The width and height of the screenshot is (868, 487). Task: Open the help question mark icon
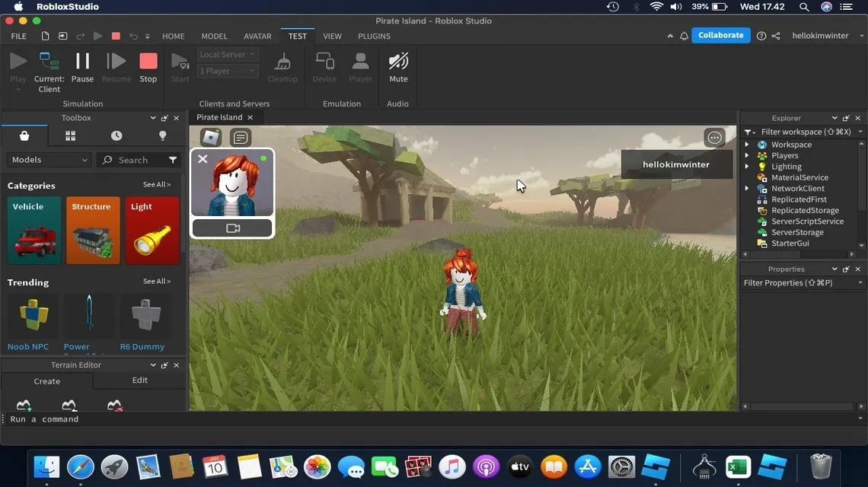coord(761,36)
